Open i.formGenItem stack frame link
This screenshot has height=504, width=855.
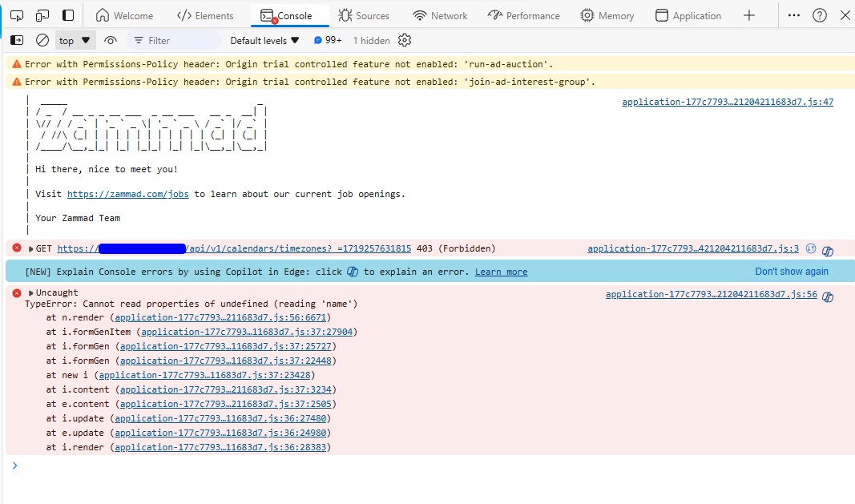[x=247, y=332]
